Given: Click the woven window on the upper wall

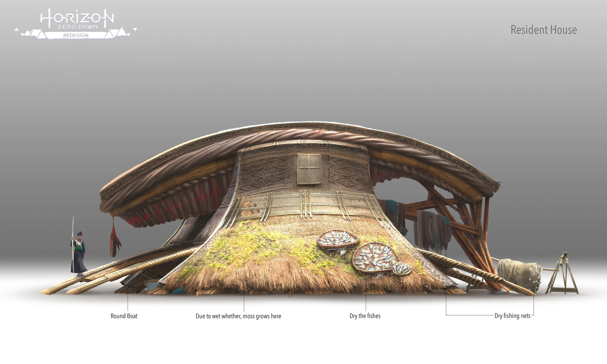Looking at the screenshot, I should (309, 169).
